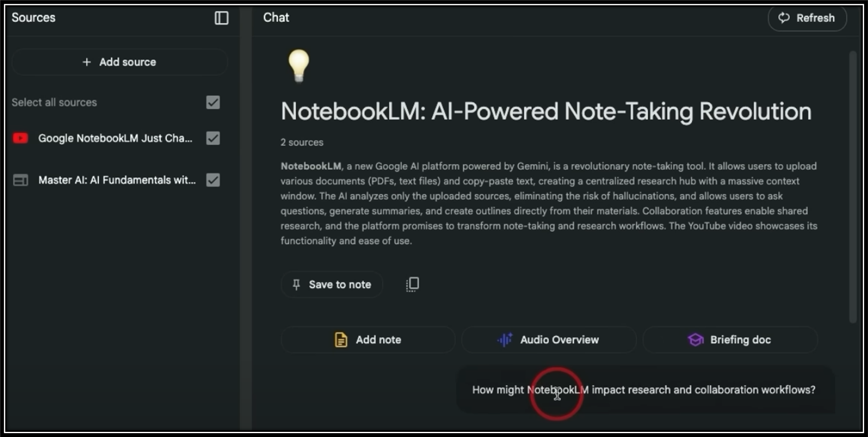This screenshot has height=437, width=868.
Task: Open the Google NotebookLM Just Cha... source
Action: pos(115,138)
